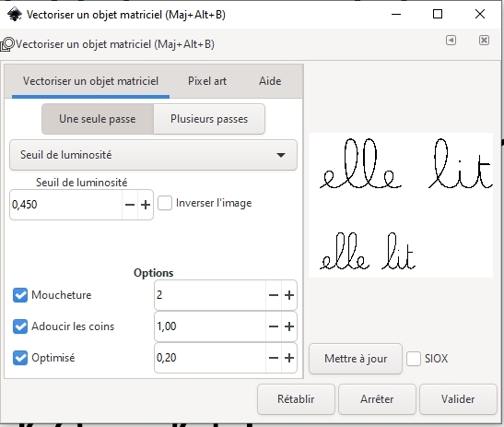Switch to Vectoriser un objet matriciel tab

pyautogui.click(x=90, y=81)
